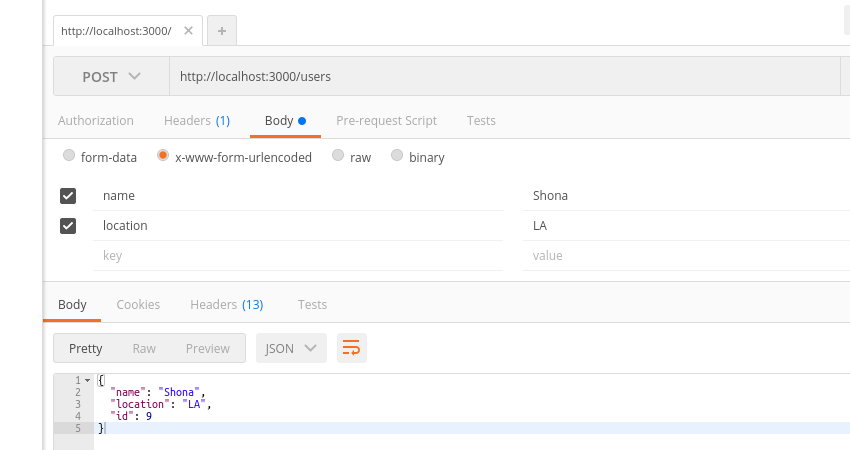Show the Preview response view
Image resolution: width=850 pixels, height=450 pixels.
[208, 349]
